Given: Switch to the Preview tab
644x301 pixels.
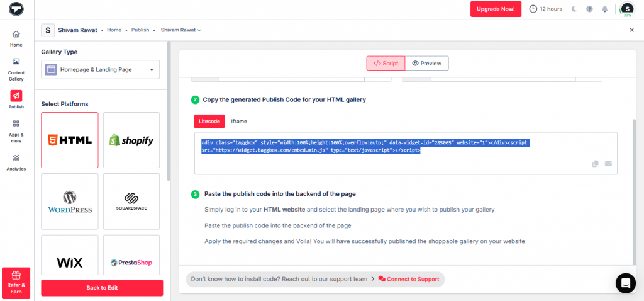Looking at the screenshot, I should (x=427, y=64).
